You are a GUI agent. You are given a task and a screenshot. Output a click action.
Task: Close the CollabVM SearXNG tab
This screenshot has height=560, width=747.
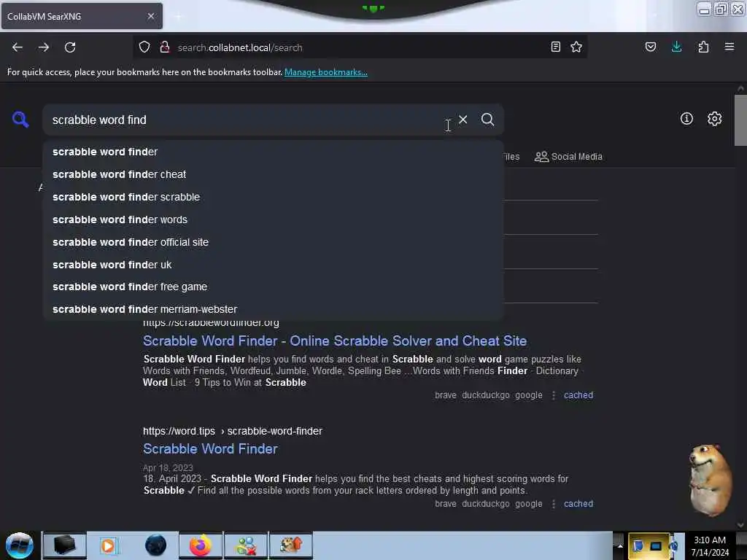151,16
